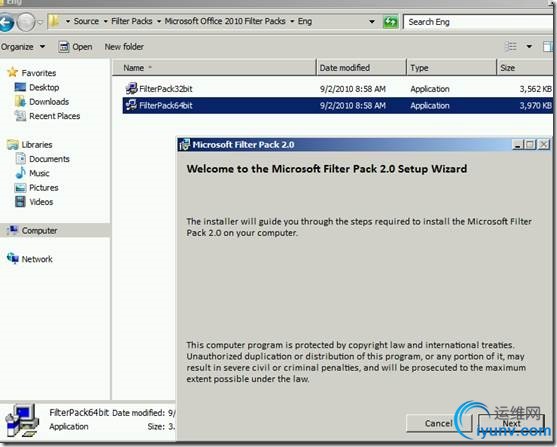
Task: Sort by Date modified column header
Action: pos(361,68)
